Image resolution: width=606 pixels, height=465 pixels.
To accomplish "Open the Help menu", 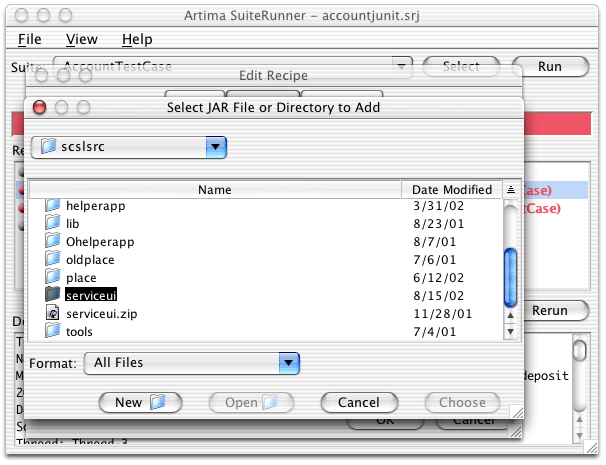I will 137,39.
